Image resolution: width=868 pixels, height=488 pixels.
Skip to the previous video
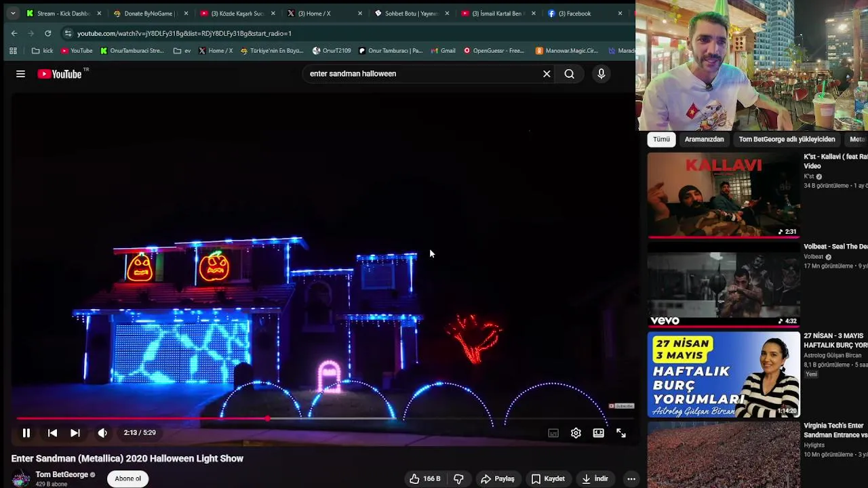click(x=52, y=433)
